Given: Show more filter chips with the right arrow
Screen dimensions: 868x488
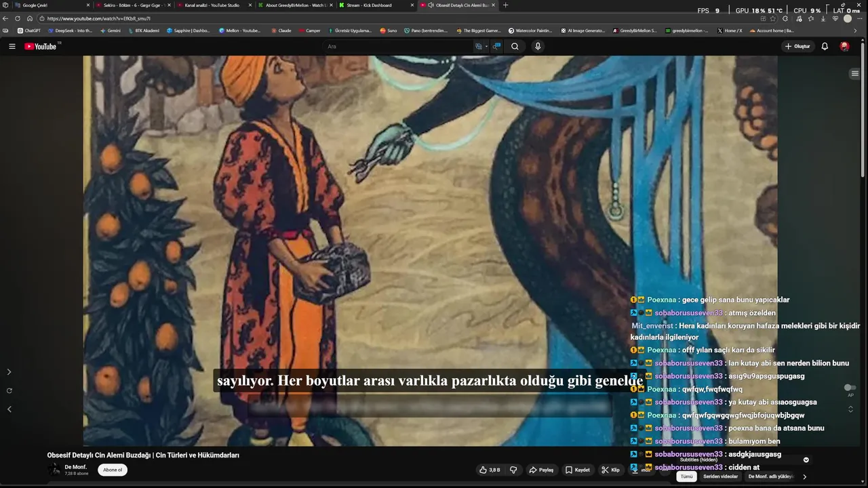Looking at the screenshot, I should pos(805,476).
